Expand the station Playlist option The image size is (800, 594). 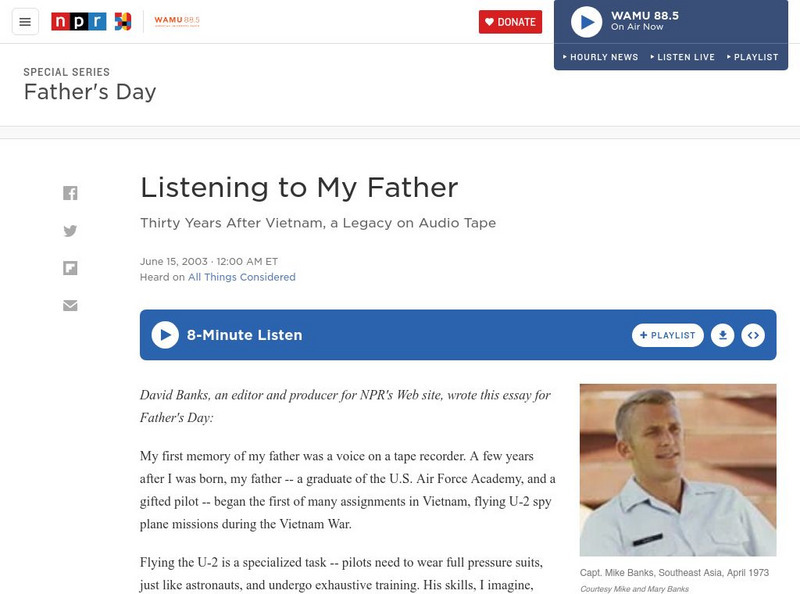752,57
